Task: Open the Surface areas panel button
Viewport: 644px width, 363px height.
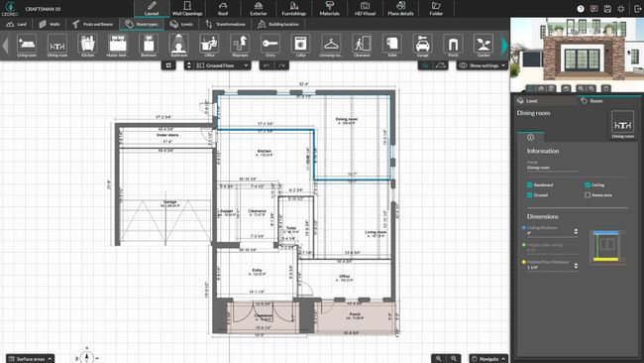Action: tap(30, 358)
